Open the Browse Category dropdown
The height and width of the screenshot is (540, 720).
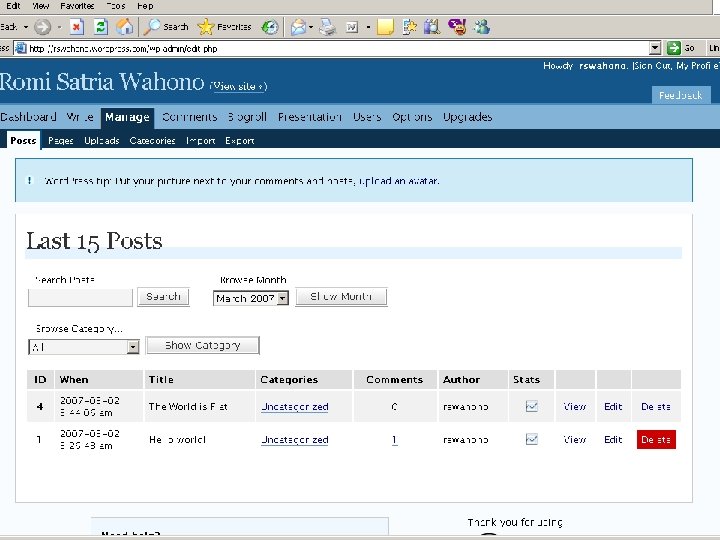tap(133, 347)
